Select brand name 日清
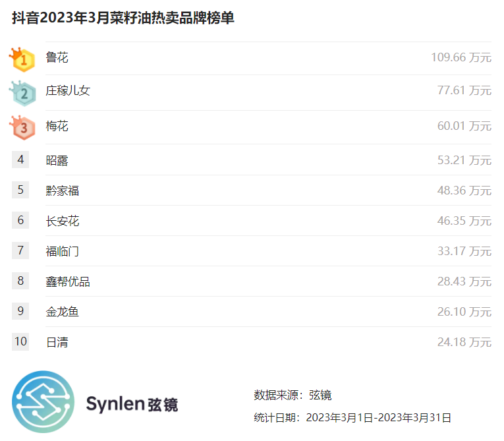Viewport: 504px width, 441px height. [x=57, y=342]
